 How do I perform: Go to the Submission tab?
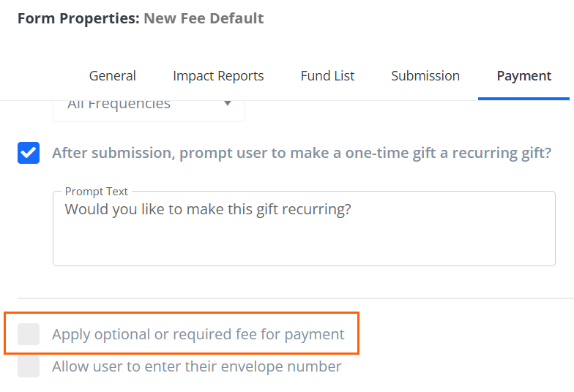click(x=425, y=76)
